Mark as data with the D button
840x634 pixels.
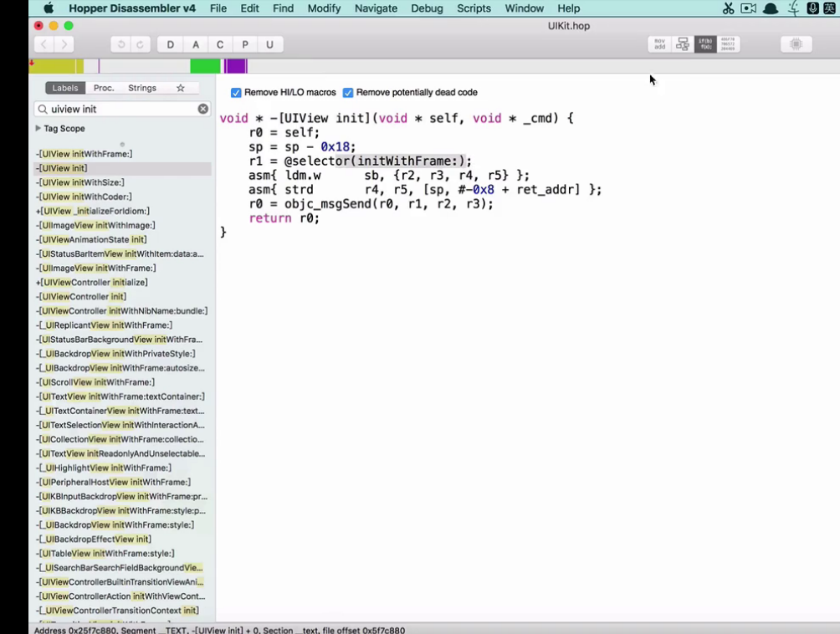pyautogui.click(x=171, y=44)
